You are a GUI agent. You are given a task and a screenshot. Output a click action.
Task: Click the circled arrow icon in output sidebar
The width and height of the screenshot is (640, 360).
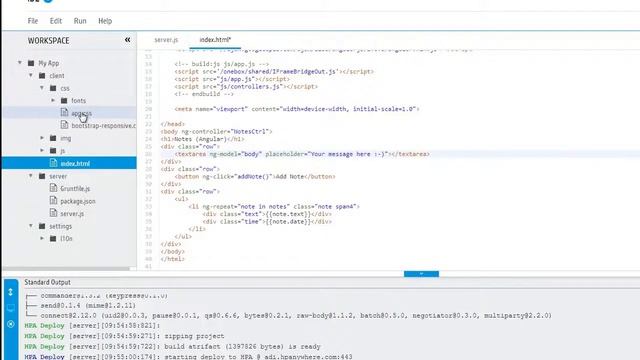point(11,324)
